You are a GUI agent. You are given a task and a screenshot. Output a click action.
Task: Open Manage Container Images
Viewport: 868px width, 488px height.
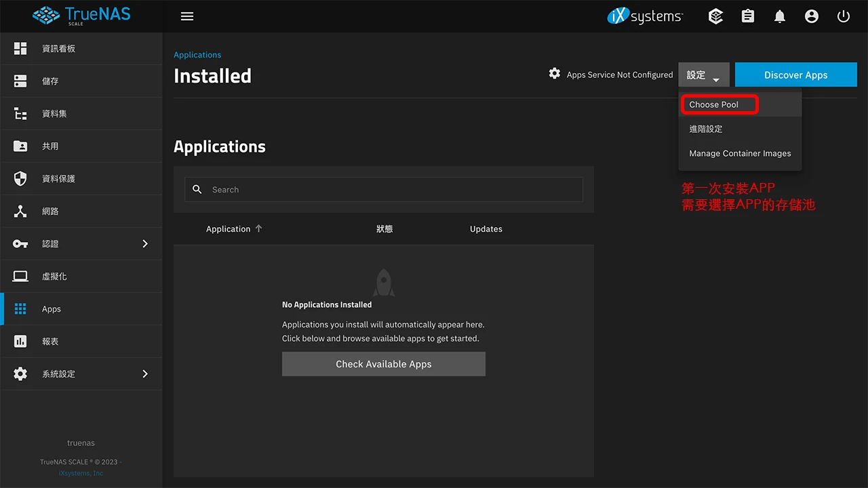[x=739, y=153]
